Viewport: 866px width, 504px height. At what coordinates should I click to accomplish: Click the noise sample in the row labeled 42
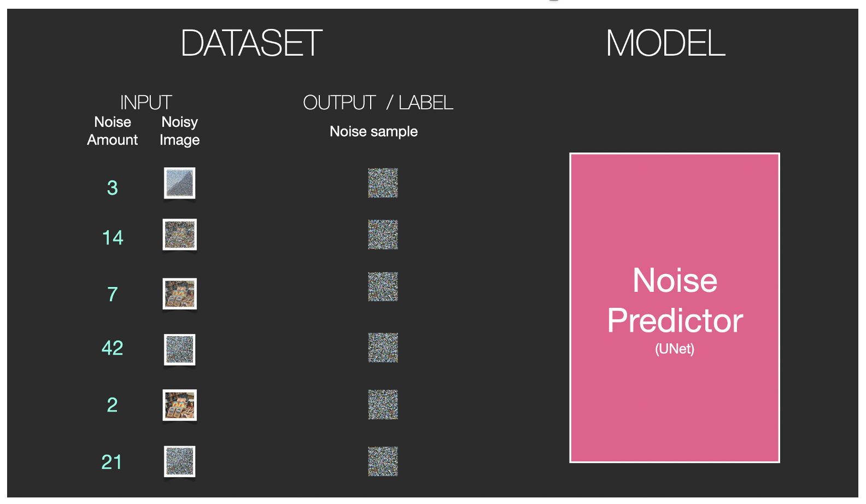click(383, 348)
